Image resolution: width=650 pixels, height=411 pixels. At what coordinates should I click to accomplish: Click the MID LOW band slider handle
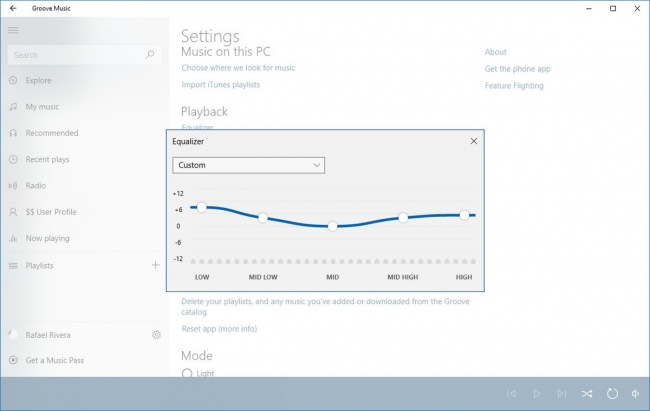(x=263, y=217)
